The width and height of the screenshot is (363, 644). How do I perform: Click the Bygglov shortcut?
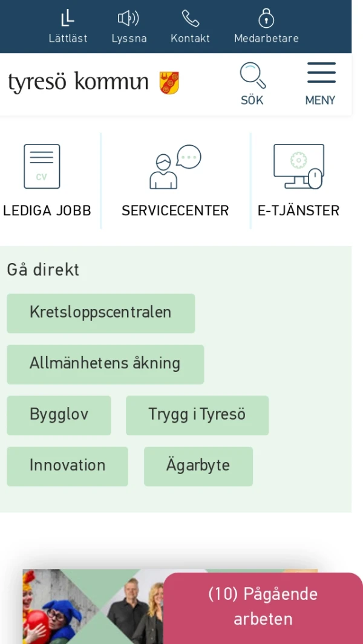point(59,415)
